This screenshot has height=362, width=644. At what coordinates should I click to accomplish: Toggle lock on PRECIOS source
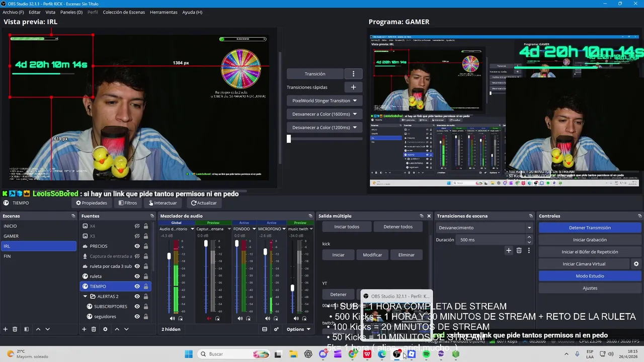(146, 246)
